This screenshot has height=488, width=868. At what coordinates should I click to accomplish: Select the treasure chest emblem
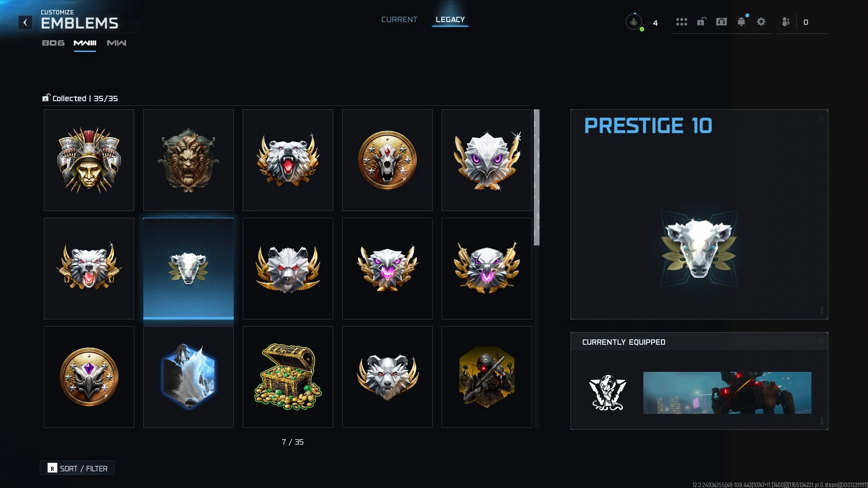tap(288, 377)
